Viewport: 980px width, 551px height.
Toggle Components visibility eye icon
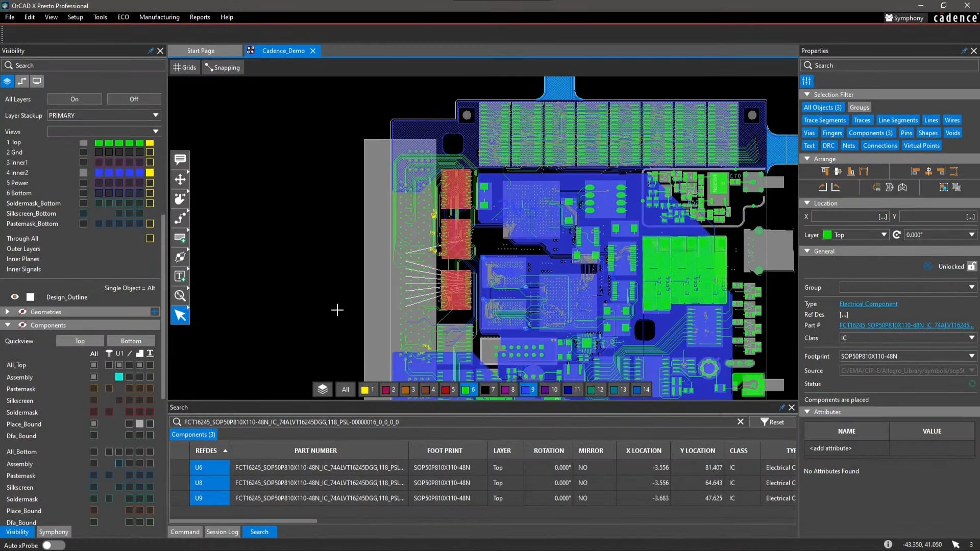[x=22, y=325]
